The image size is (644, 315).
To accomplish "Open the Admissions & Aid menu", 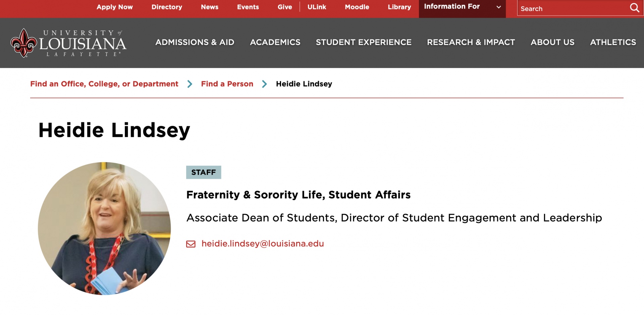I will pyautogui.click(x=195, y=42).
